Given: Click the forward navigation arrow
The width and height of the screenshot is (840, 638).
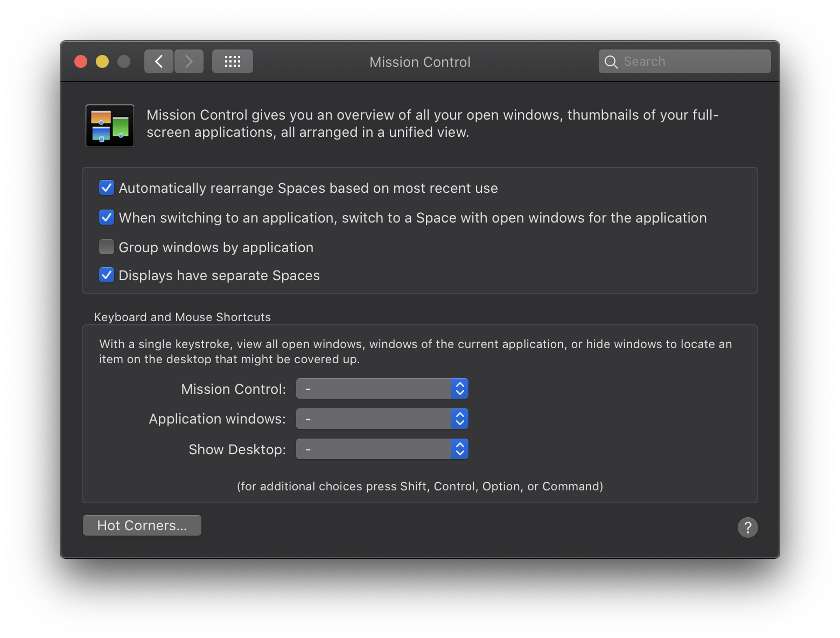Looking at the screenshot, I should 189,61.
